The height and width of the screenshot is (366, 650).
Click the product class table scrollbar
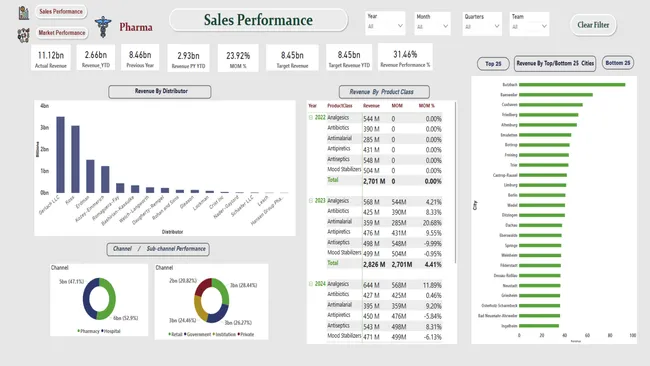tap(455, 182)
